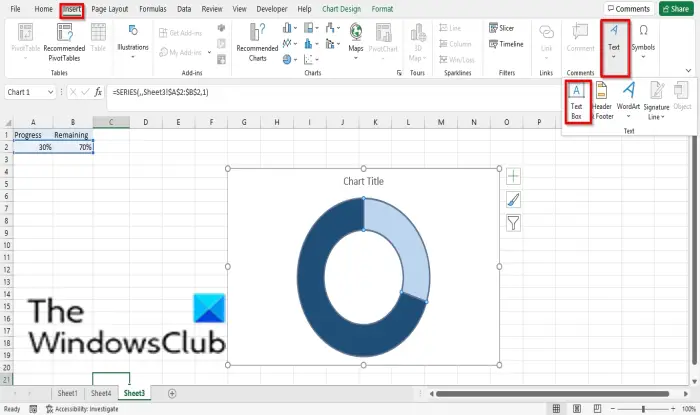Insert a Slicer filter
Viewport: 700px width, 415px height.
pos(502,28)
